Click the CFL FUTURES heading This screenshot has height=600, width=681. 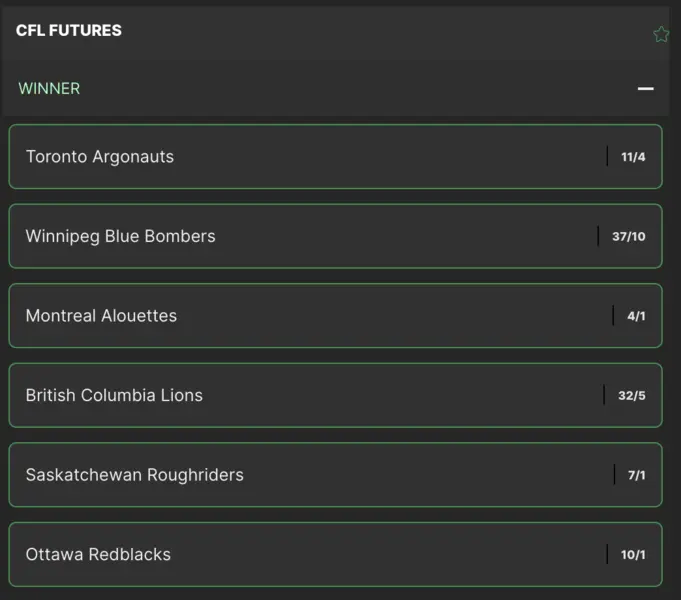coord(69,30)
